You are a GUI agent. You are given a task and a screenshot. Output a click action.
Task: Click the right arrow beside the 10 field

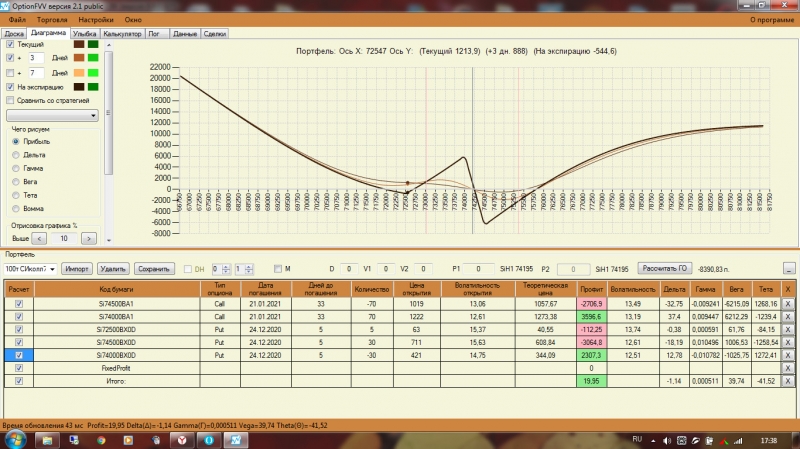[x=89, y=238]
